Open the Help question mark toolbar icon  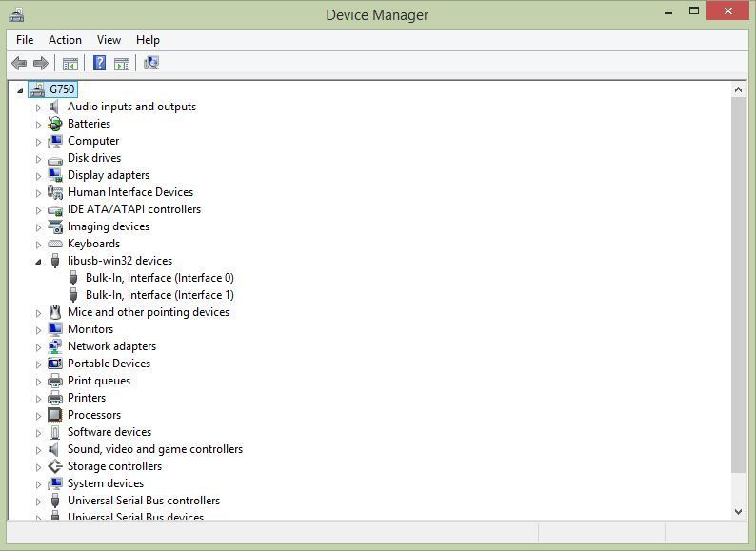click(99, 63)
